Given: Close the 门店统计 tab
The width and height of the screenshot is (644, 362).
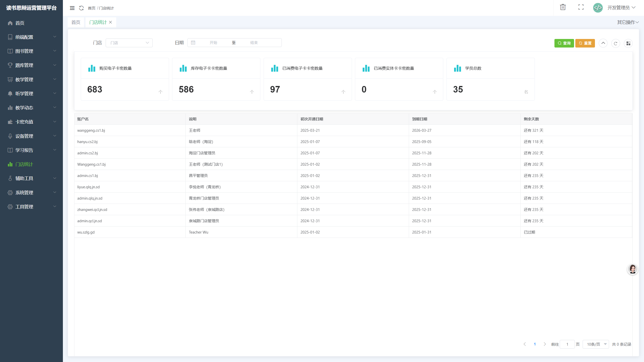Looking at the screenshot, I should click(x=110, y=22).
